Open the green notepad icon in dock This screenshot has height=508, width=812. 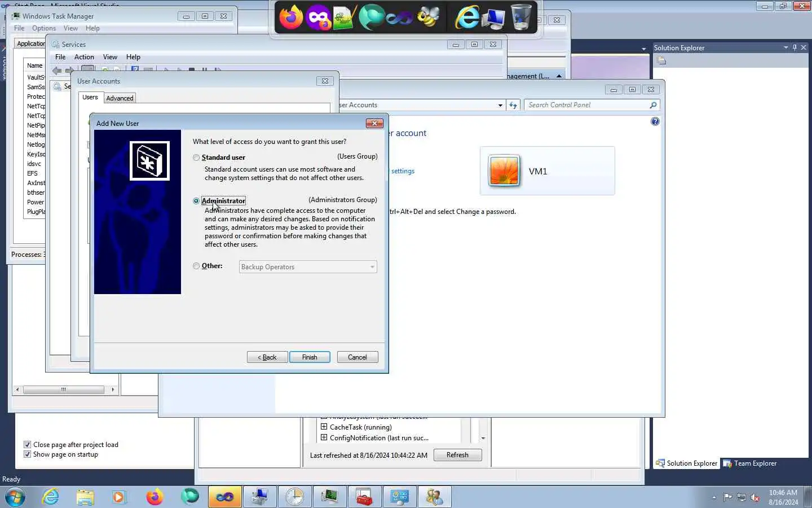[x=345, y=17]
